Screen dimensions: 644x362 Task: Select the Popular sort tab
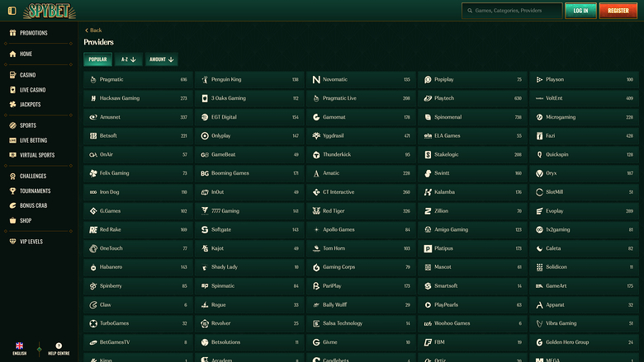click(x=97, y=59)
